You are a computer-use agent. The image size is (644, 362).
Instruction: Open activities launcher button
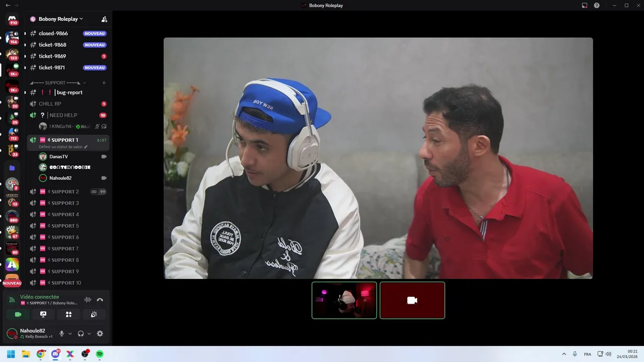(x=68, y=314)
